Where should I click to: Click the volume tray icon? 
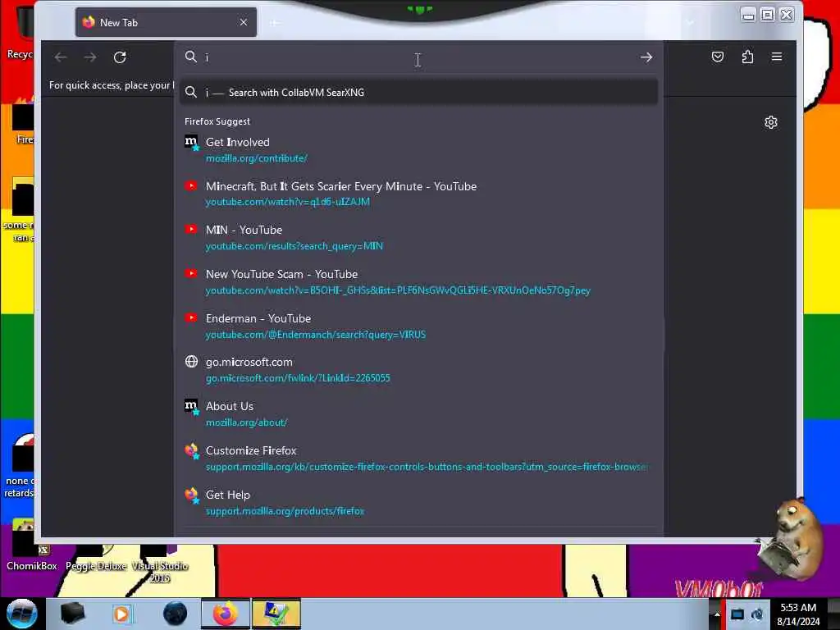pyautogui.click(x=757, y=614)
